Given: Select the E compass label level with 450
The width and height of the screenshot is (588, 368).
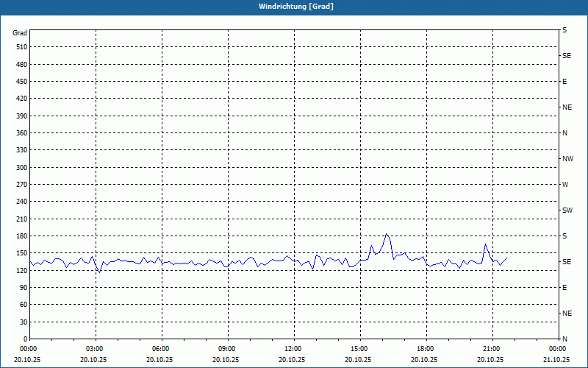Looking at the screenshot, I should (x=564, y=82).
